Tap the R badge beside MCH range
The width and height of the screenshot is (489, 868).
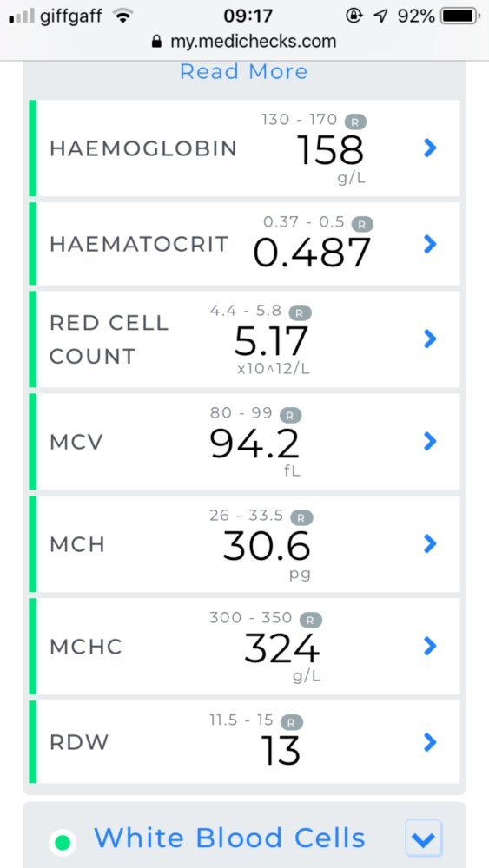(x=301, y=517)
